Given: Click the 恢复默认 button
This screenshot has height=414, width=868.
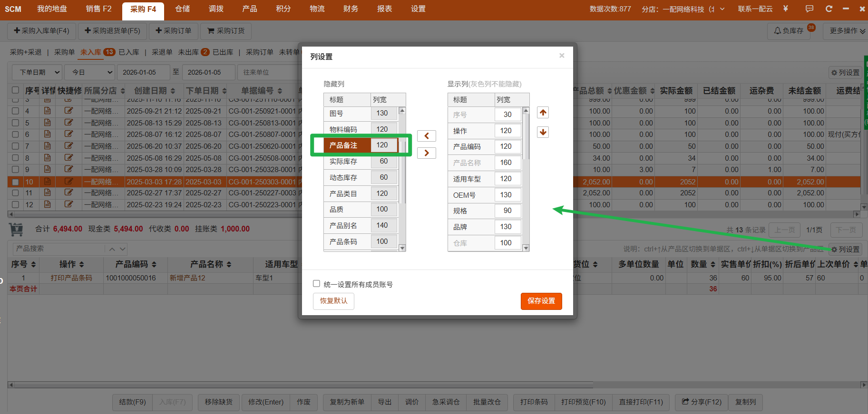Looking at the screenshot, I should [x=333, y=301].
